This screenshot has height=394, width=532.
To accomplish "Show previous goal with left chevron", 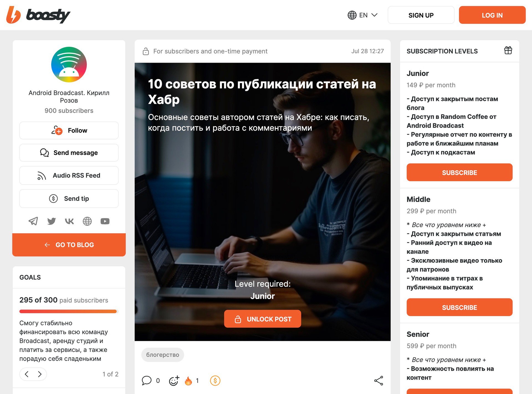I will pos(27,374).
